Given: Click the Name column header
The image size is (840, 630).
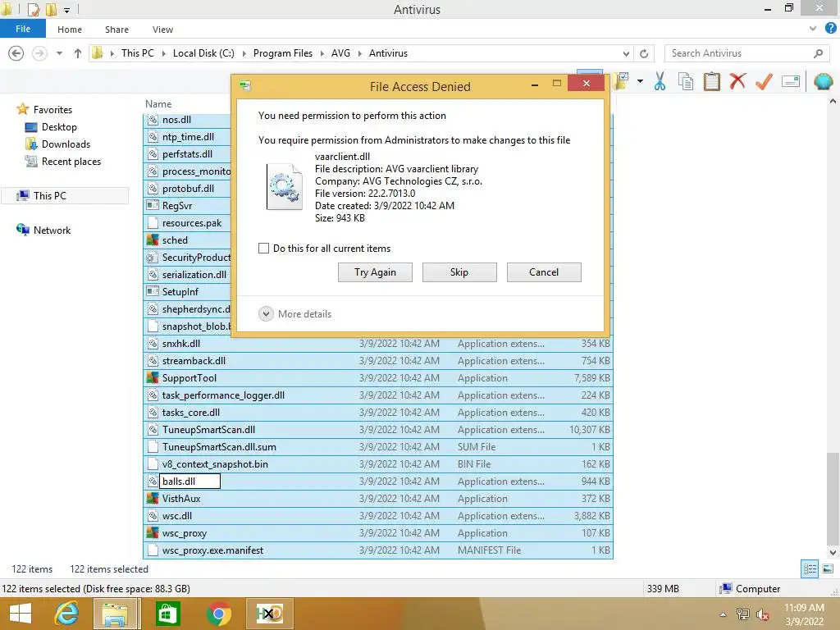Looking at the screenshot, I should 158,104.
